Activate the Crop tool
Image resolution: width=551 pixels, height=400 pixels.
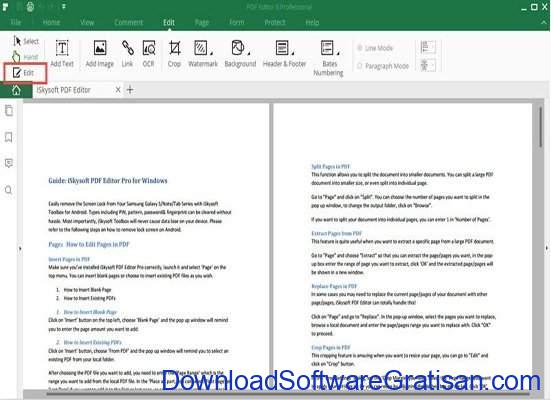point(174,53)
